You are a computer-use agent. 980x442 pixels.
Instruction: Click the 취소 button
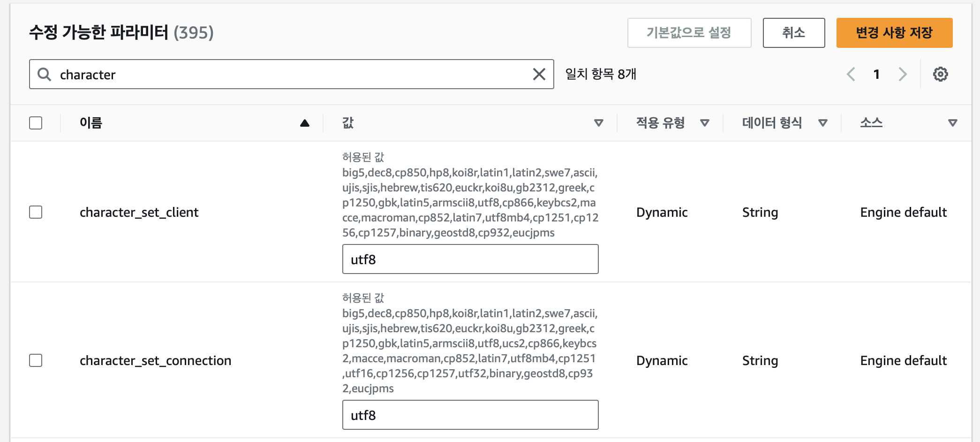(794, 33)
